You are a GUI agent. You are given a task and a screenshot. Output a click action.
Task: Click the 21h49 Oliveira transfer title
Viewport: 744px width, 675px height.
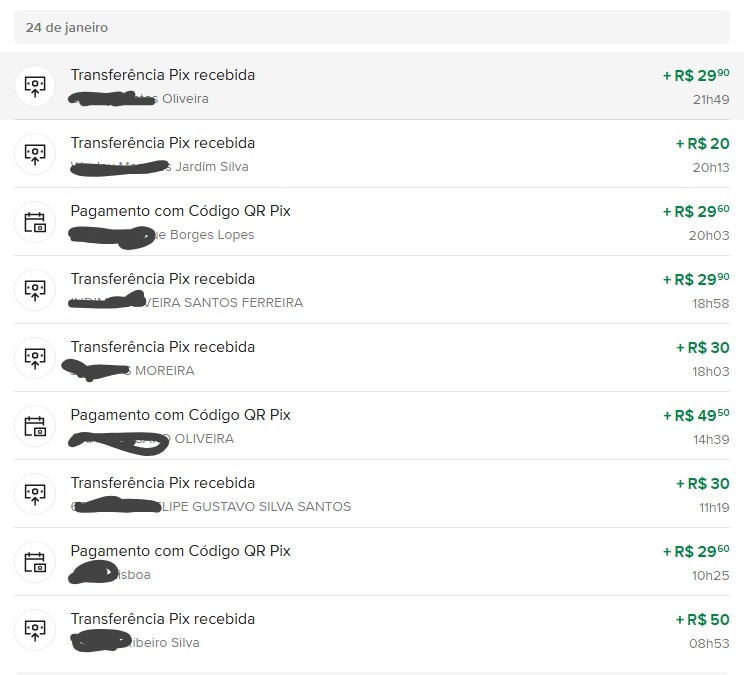click(x=162, y=75)
